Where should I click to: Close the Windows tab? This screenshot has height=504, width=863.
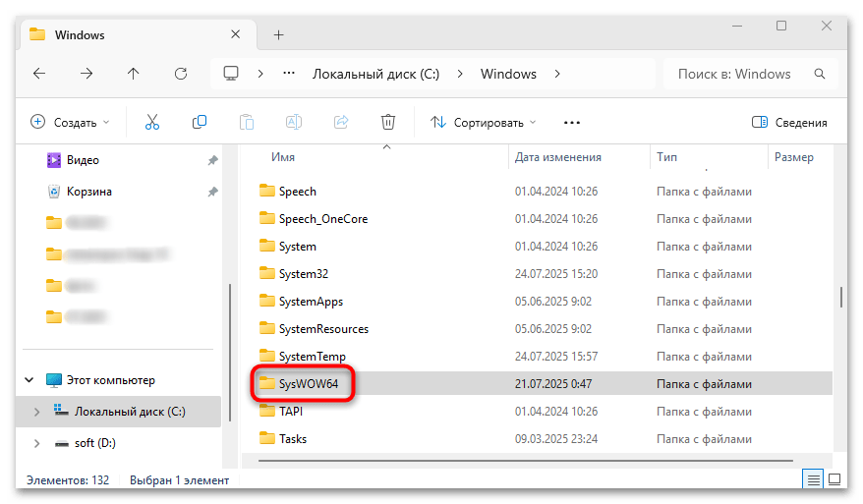tap(236, 34)
